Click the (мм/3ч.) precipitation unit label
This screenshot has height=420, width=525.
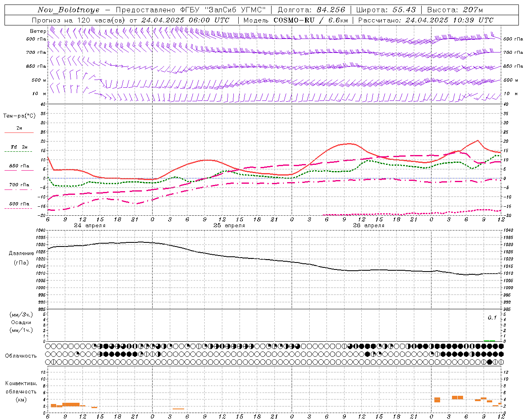(21, 315)
